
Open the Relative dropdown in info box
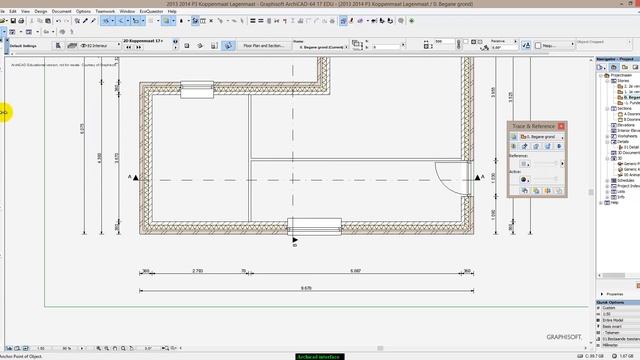[504, 41]
